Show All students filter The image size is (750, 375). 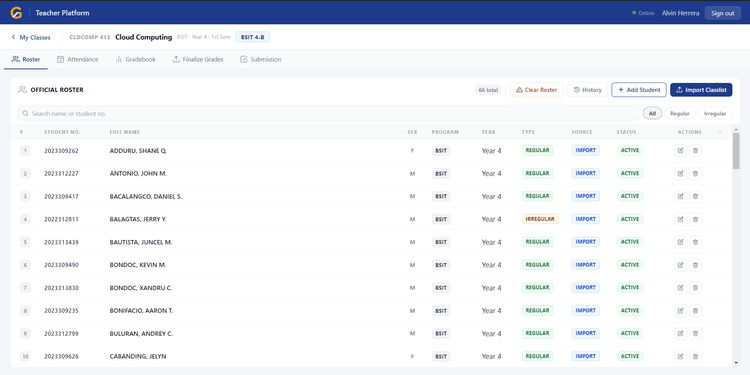coord(652,113)
